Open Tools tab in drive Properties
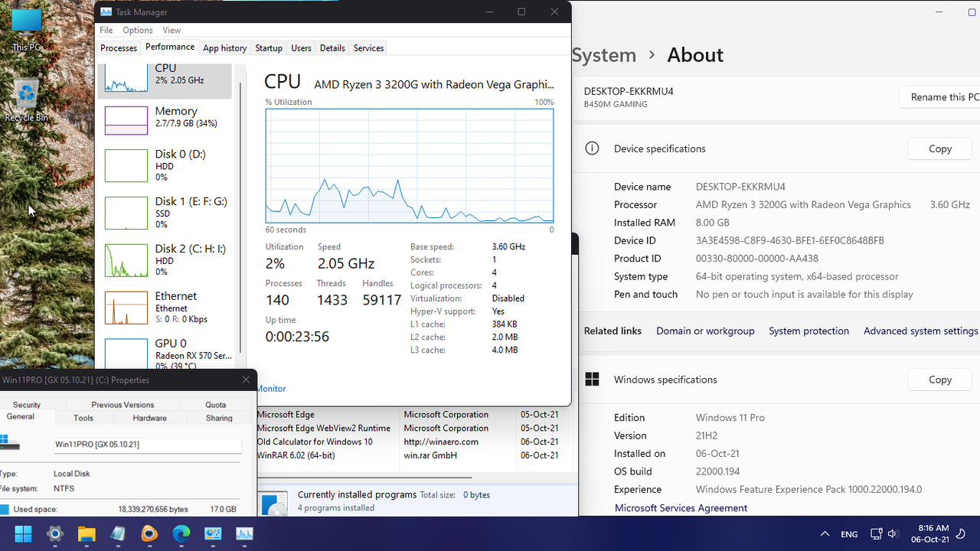 point(83,418)
